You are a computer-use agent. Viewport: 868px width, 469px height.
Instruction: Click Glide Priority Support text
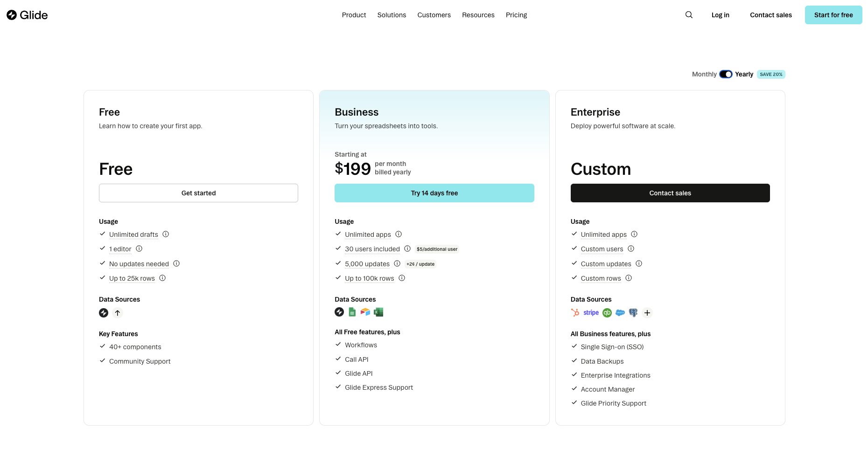614,403
